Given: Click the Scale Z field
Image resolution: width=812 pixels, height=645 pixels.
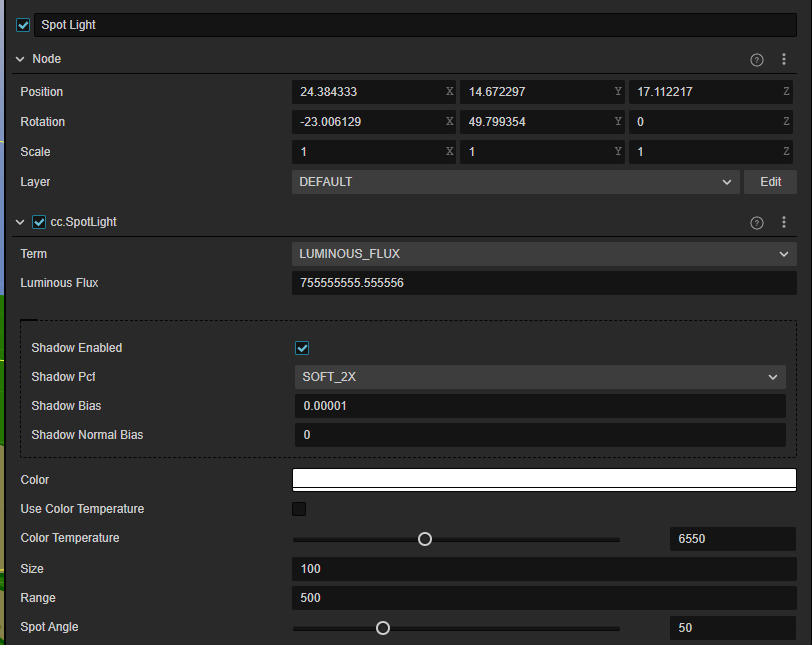Looking at the screenshot, I should click(x=710, y=152).
